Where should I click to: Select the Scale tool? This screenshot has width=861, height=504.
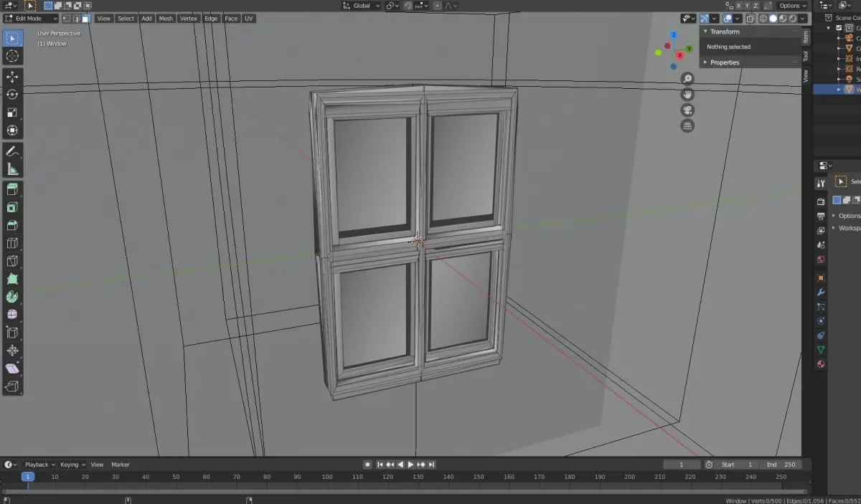pyautogui.click(x=13, y=113)
